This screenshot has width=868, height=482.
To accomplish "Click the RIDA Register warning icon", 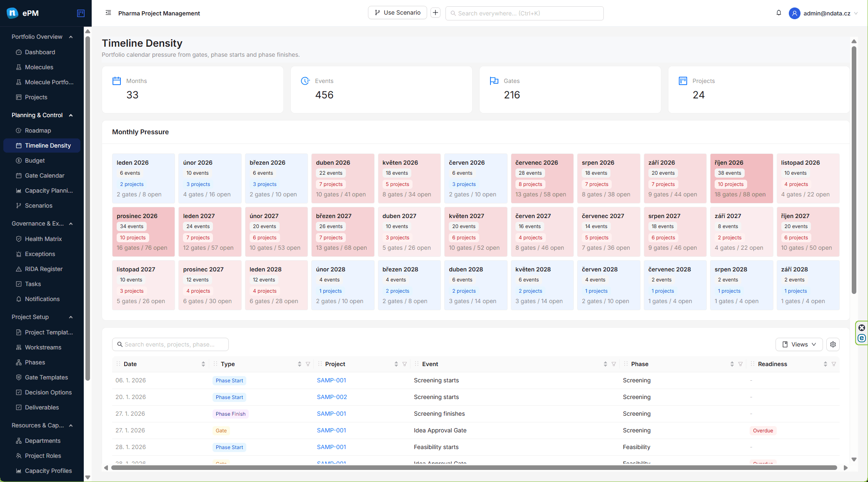I will 19,269.
